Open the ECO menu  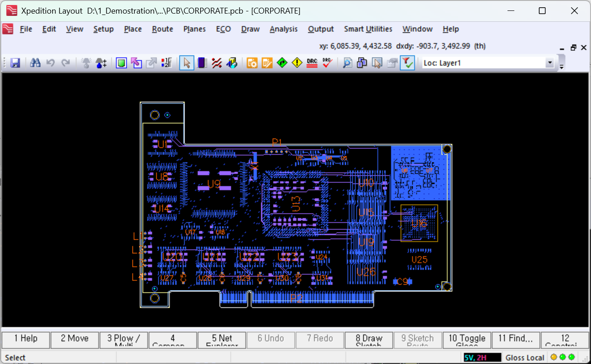[x=223, y=29]
